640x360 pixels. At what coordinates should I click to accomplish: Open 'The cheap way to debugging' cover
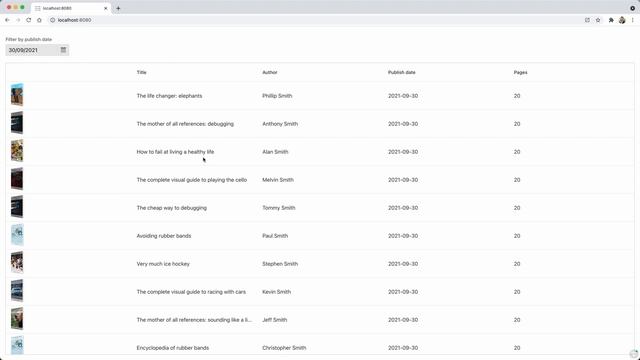pos(17,207)
